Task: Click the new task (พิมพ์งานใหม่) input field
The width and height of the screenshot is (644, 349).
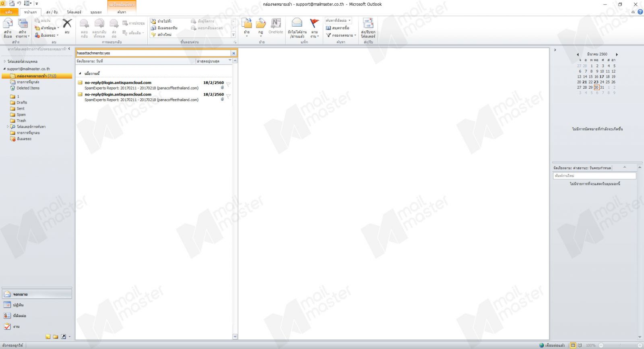Action: pyautogui.click(x=594, y=176)
